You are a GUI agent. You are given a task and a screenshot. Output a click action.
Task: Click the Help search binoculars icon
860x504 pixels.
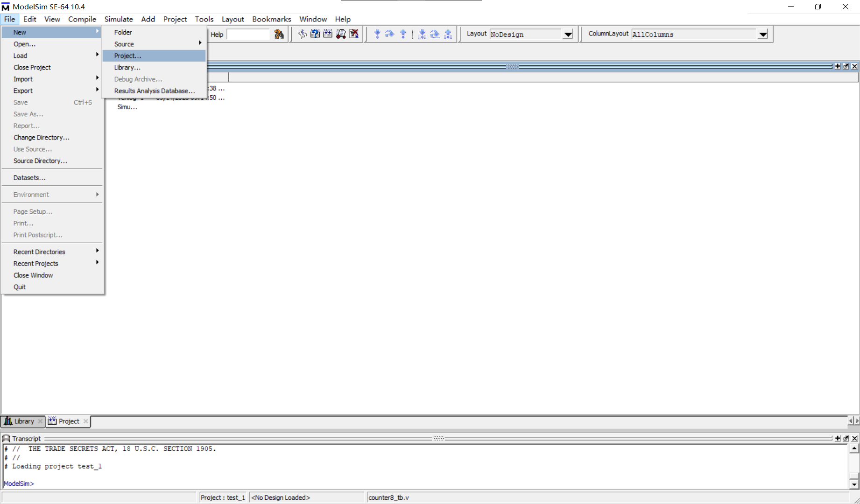tap(279, 34)
